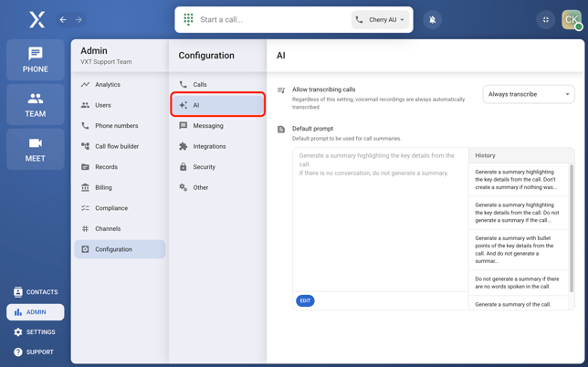Go back with the left arrow
Viewport: 588px width, 367px height.
63,19
